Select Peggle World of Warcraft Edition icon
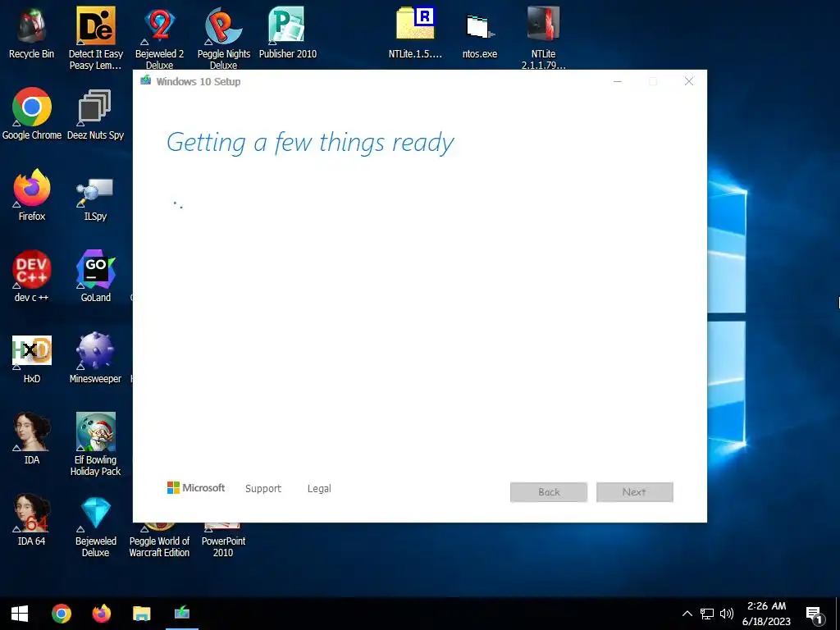Image resolution: width=840 pixels, height=630 pixels. pyautogui.click(x=159, y=541)
